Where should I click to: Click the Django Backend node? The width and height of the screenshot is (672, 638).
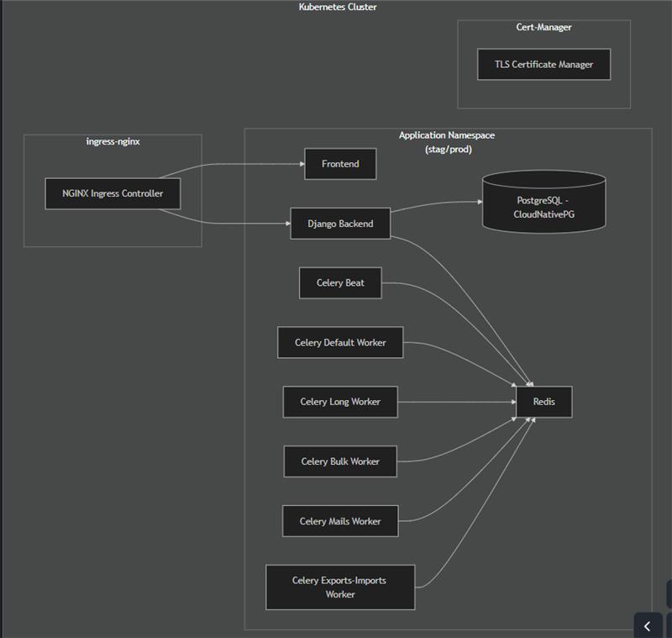click(x=340, y=224)
